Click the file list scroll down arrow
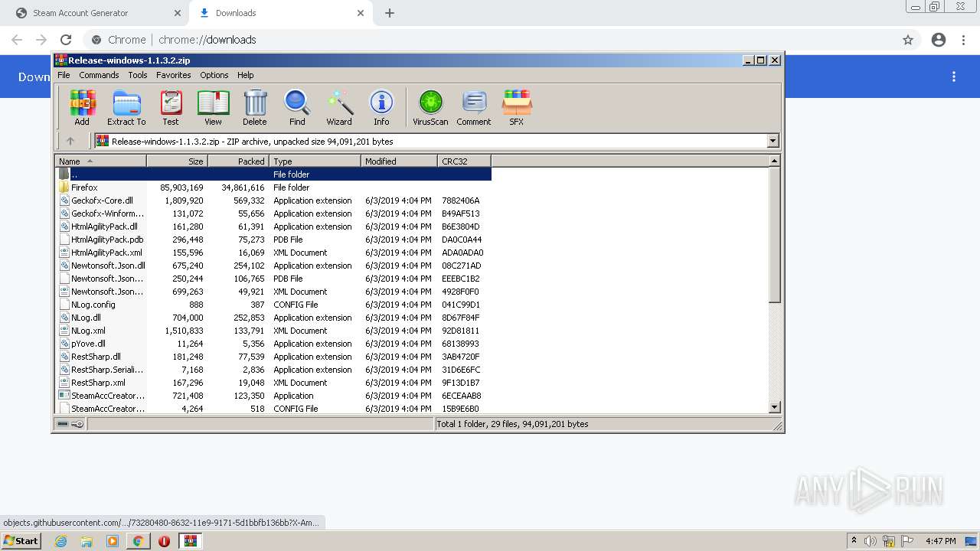 774,408
